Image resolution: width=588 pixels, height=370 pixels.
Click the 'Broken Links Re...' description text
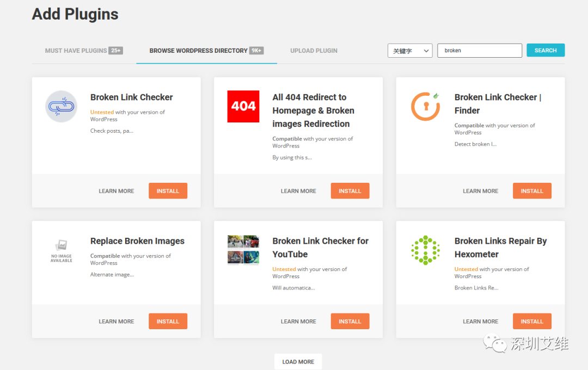[x=476, y=288]
